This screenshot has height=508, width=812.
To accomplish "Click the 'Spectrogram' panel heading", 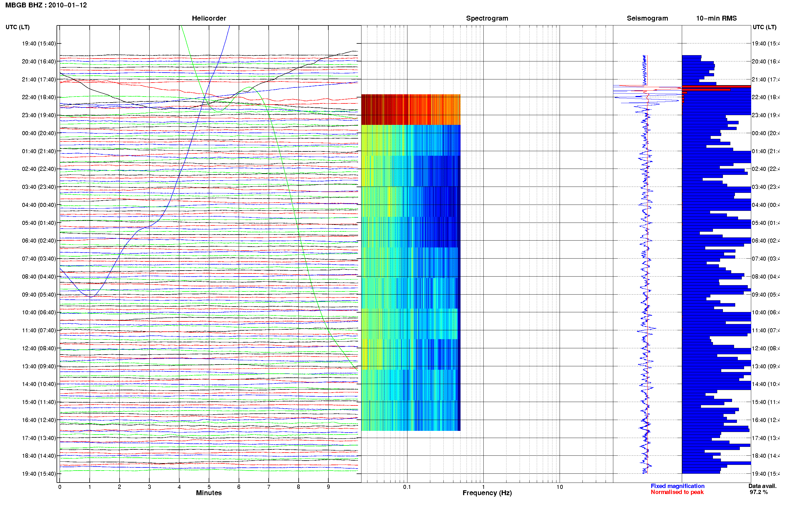I will tap(487, 19).
